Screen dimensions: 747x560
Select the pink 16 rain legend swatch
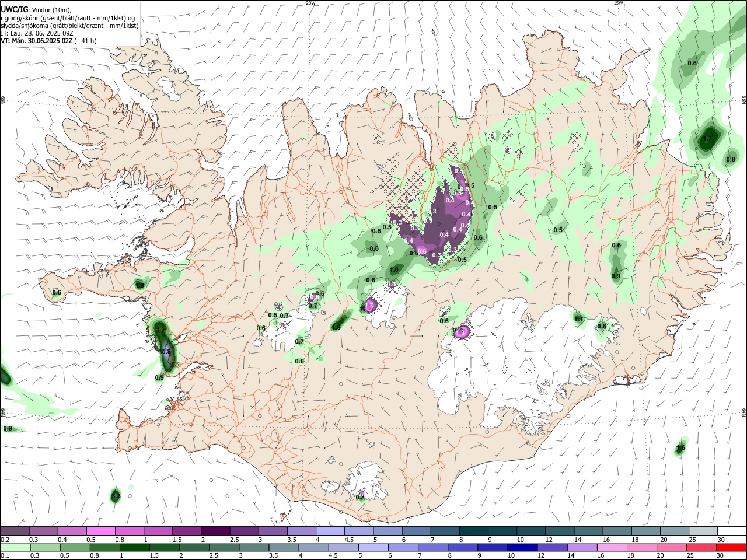[611, 547]
